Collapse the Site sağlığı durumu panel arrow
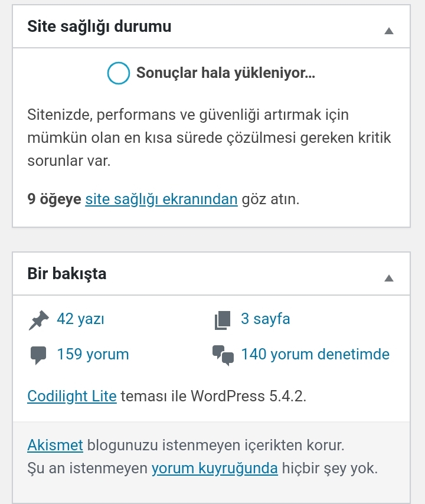The width and height of the screenshot is (425, 504). pos(389,31)
